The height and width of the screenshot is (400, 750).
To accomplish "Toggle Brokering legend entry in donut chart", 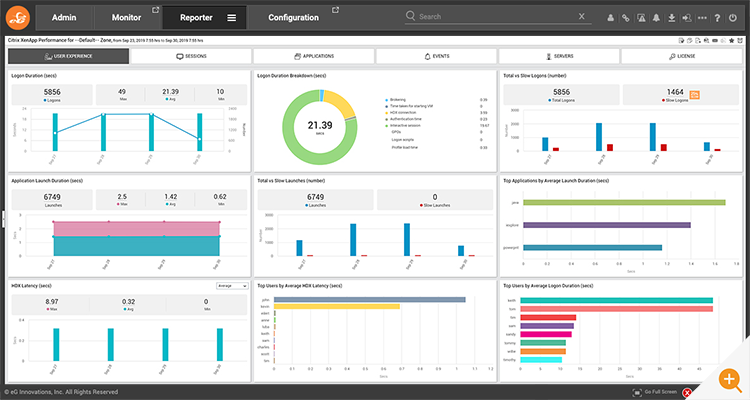I will 396,100.
